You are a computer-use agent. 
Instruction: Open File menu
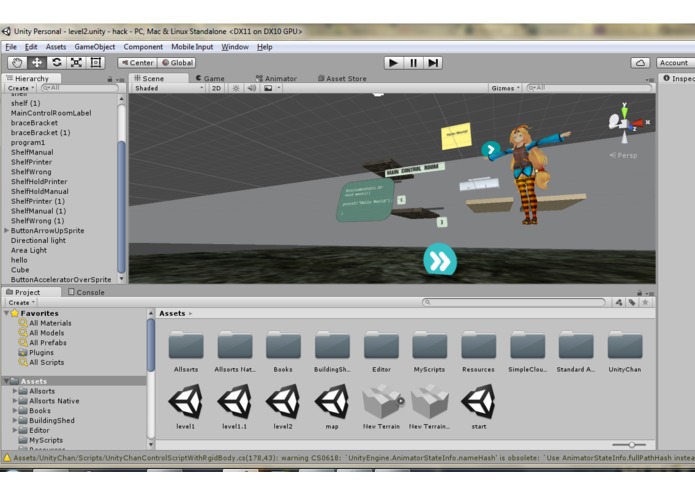(x=11, y=47)
